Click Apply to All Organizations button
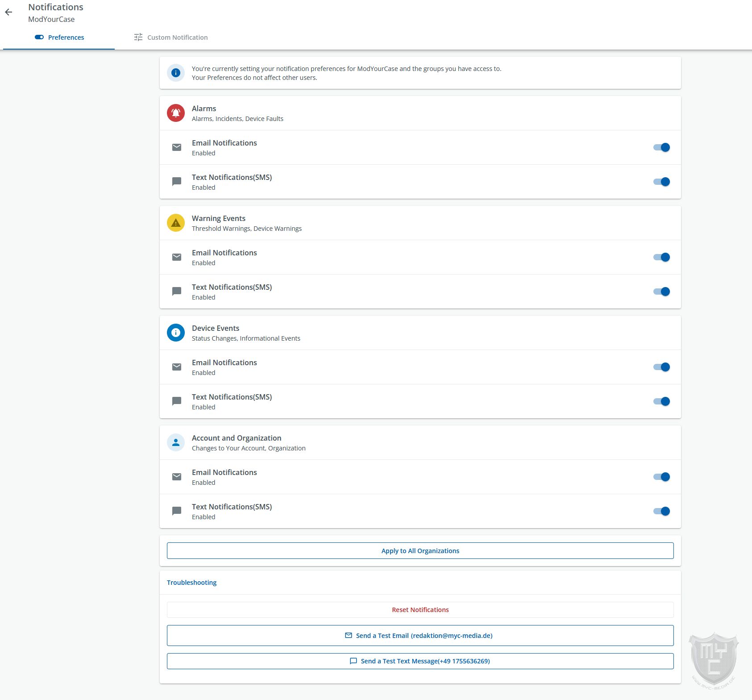Viewport: 752px width, 700px height. click(420, 551)
